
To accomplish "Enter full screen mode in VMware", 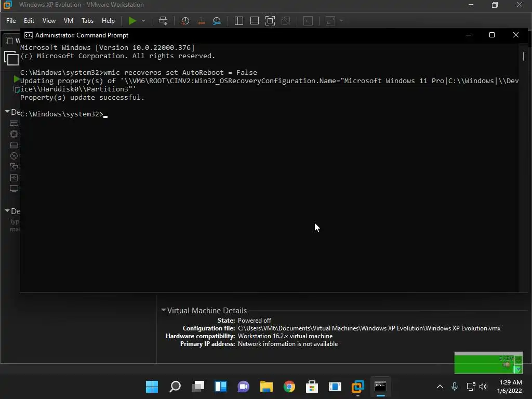I will (270, 21).
